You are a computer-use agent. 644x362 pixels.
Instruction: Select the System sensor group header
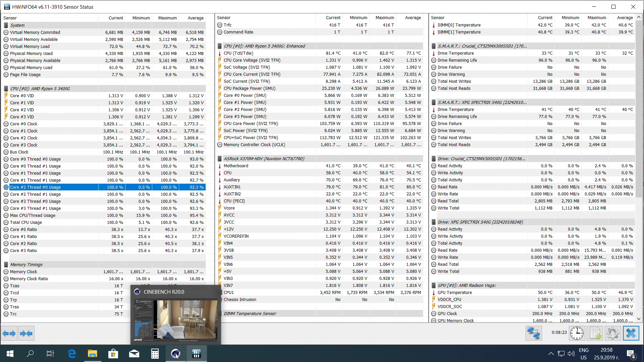pyautogui.click(x=104, y=25)
